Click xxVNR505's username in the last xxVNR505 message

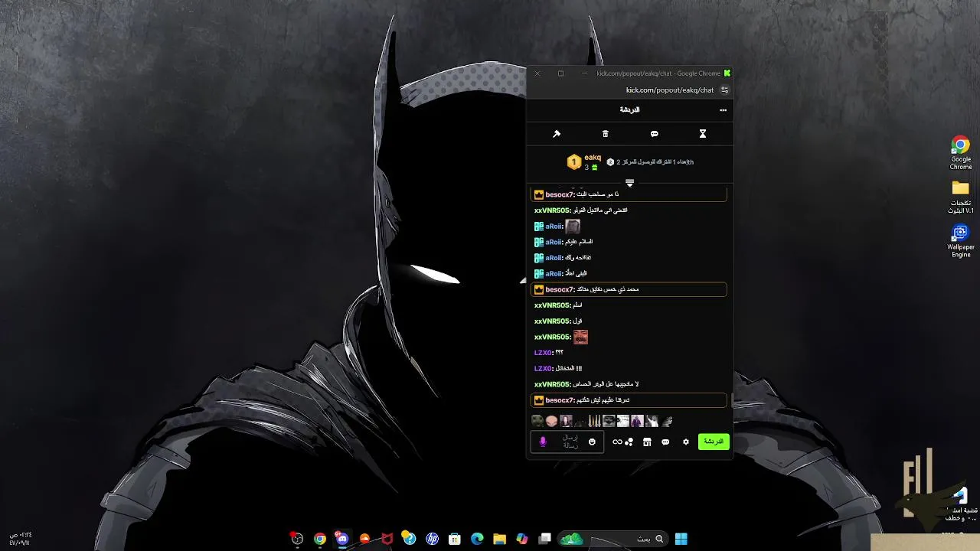click(x=551, y=384)
